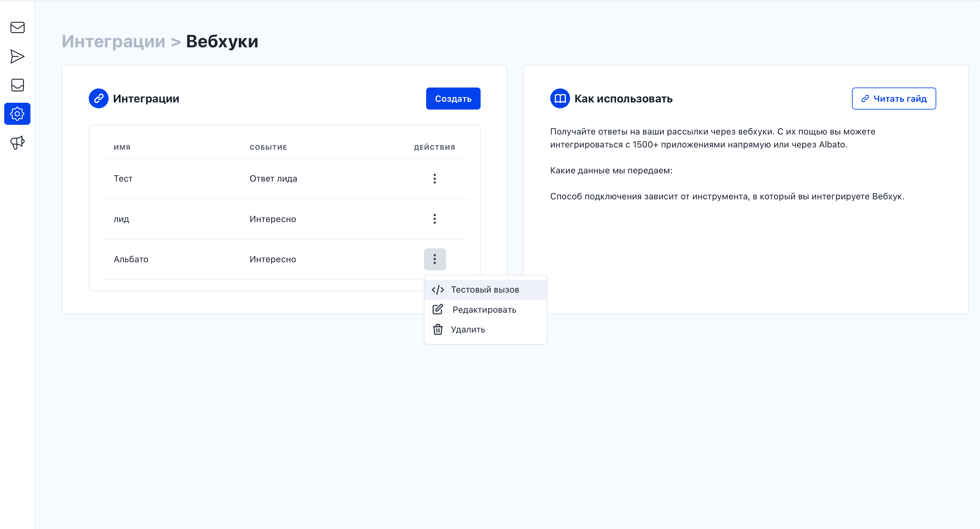This screenshot has height=529, width=980.
Task: Open actions menu for Тест row
Action: (x=435, y=179)
